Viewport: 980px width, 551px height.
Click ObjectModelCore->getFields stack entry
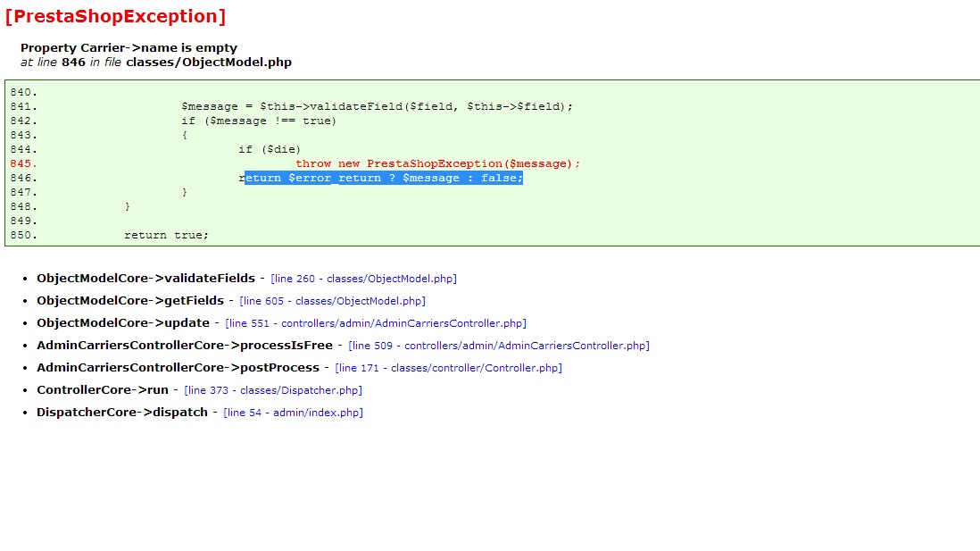130,301
